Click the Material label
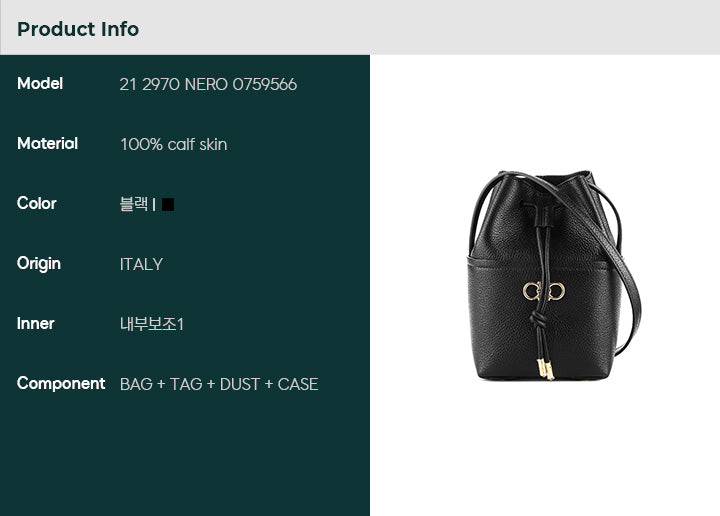 [47, 144]
